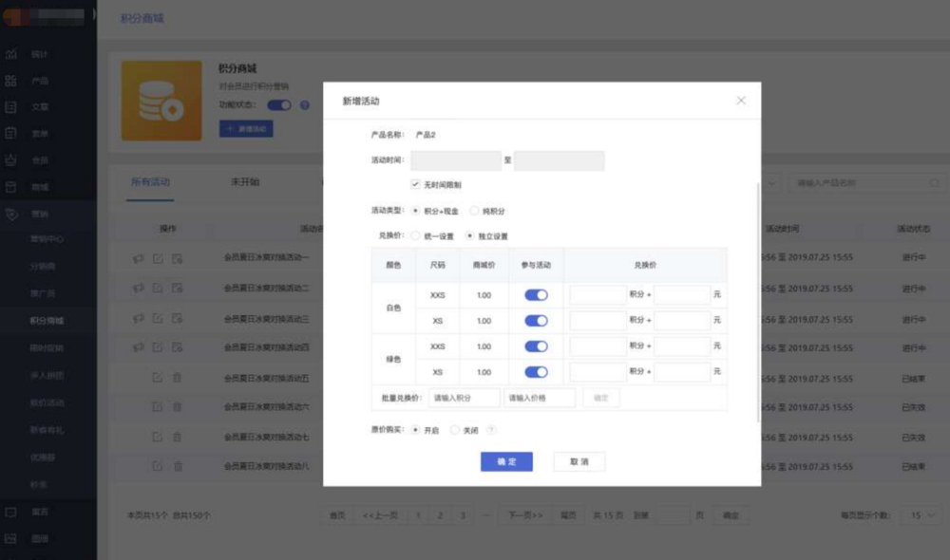Click the megaphone icon for 会员夏日冰爽对换活动一
950x560 pixels.
coord(138,258)
